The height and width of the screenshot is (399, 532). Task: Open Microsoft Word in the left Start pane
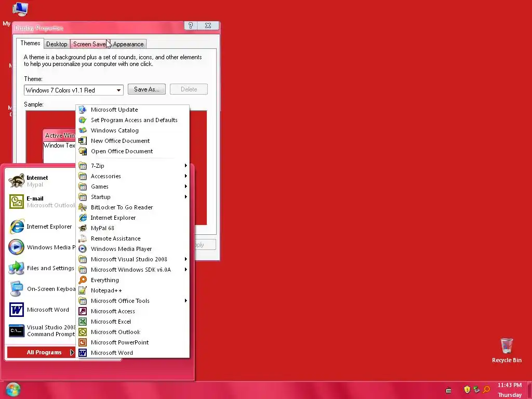[41, 310]
